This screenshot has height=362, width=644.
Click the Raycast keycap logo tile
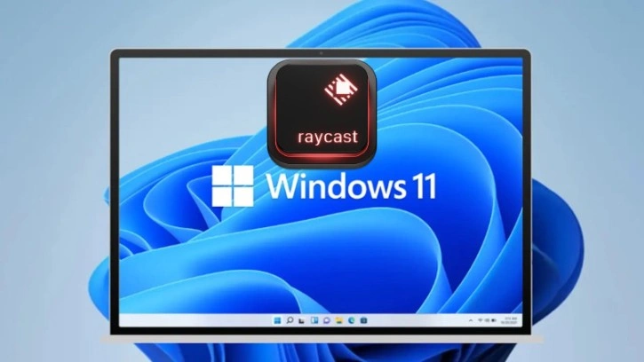click(x=321, y=113)
